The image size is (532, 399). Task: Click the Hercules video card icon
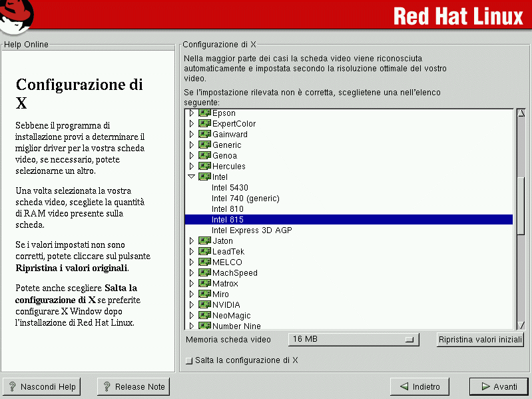204,167
